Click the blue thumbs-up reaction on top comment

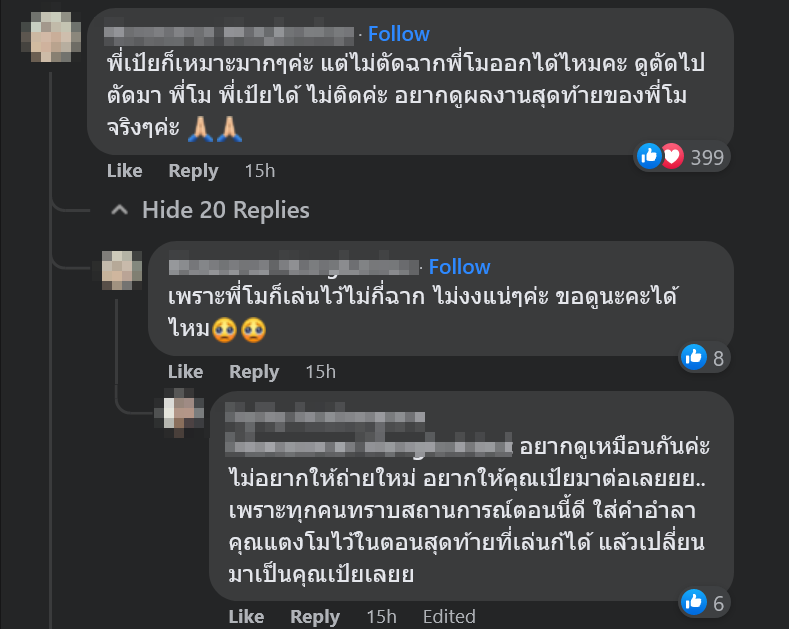(649, 156)
